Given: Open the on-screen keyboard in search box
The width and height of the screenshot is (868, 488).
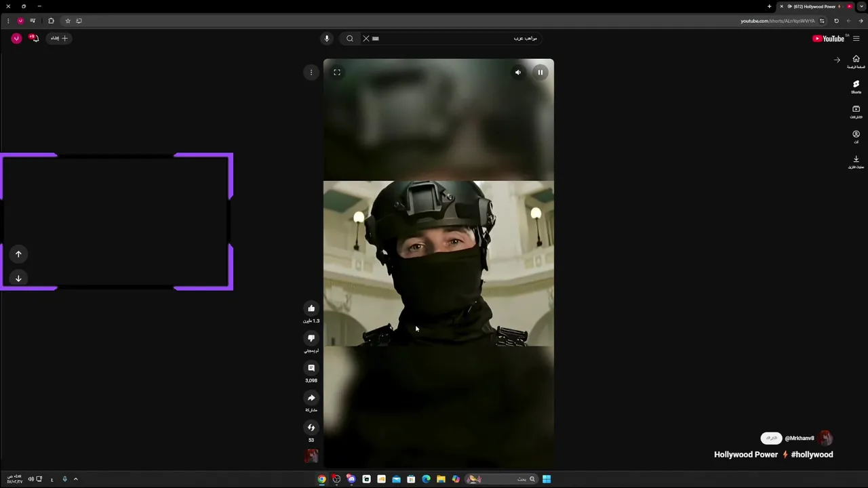Looking at the screenshot, I should (376, 39).
